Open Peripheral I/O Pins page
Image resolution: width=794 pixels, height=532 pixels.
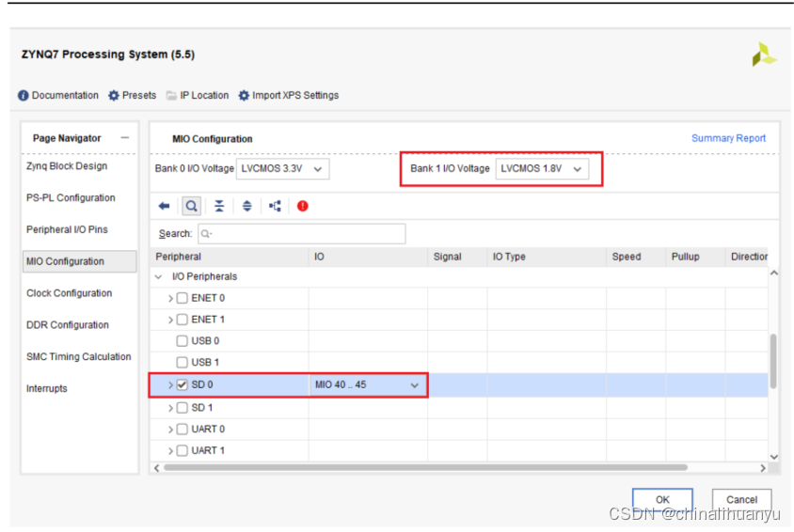click(67, 229)
